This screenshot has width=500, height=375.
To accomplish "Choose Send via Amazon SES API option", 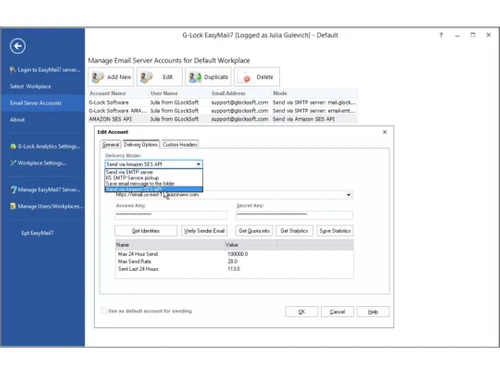I will pos(154,189).
